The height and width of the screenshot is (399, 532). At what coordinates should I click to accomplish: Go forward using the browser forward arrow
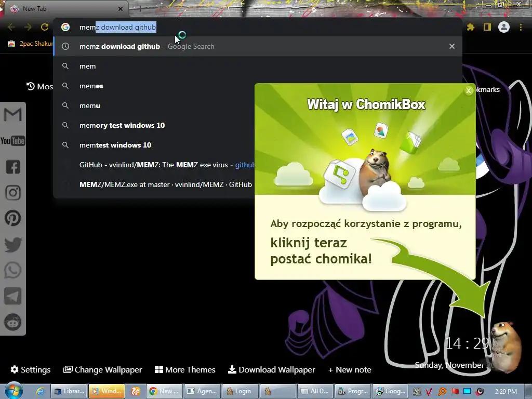tap(28, 27)
